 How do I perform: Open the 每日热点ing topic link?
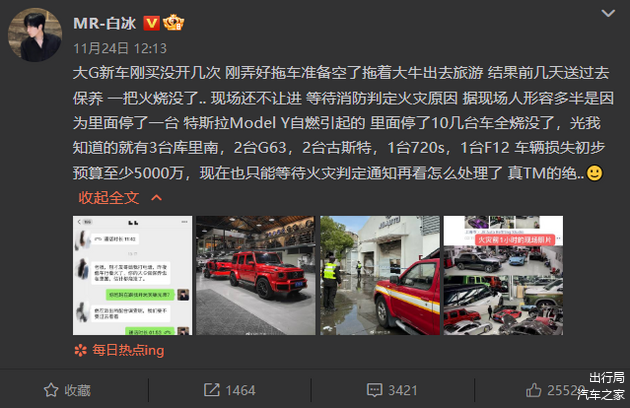pos(128,351)
